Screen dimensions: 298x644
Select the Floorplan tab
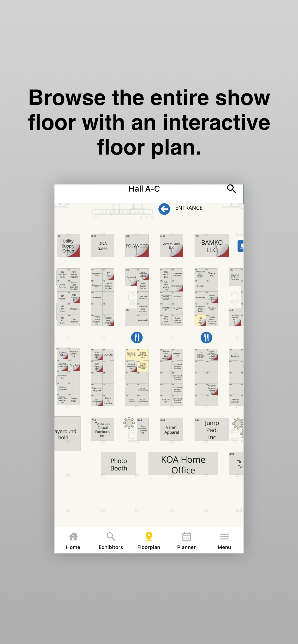149,540
